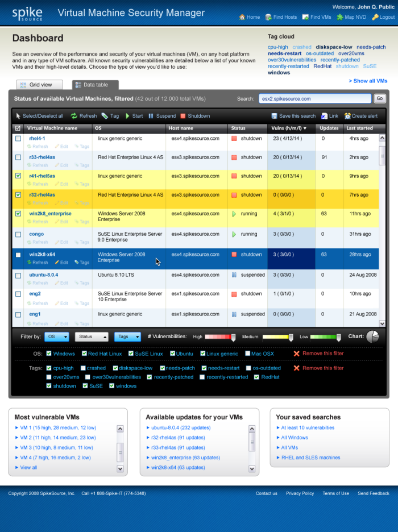Click the Privacy Policy footer link
The image size is (398, 532).
(x=300, y=494)
